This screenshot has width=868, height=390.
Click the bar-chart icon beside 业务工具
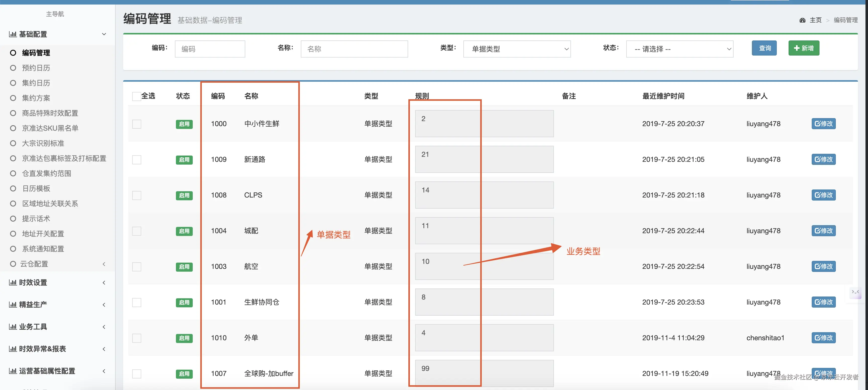coord(13,327)
